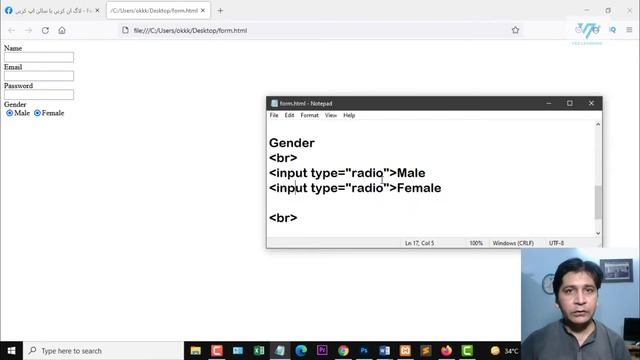Image resolution: width=640 pixels, height=360 pixels.
Task: Go back one page in Firefox
Action: coord(11,30)
